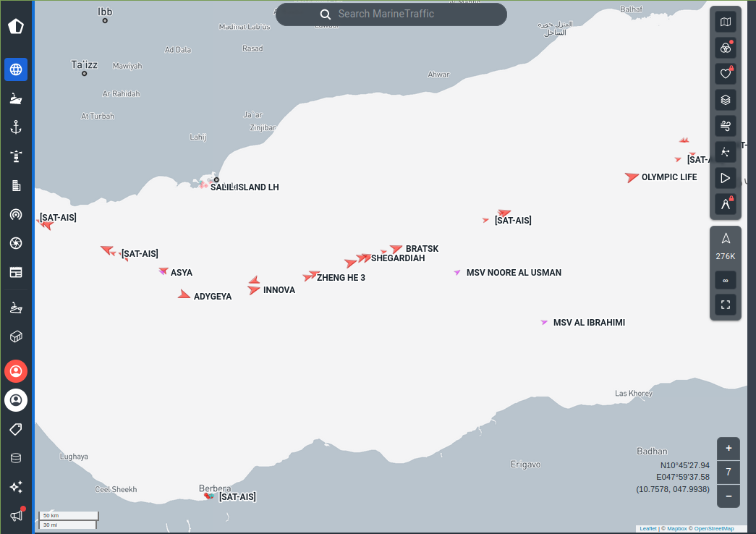
Task: Focus the Search MarineTraffic field
Action: pos(391,14)
